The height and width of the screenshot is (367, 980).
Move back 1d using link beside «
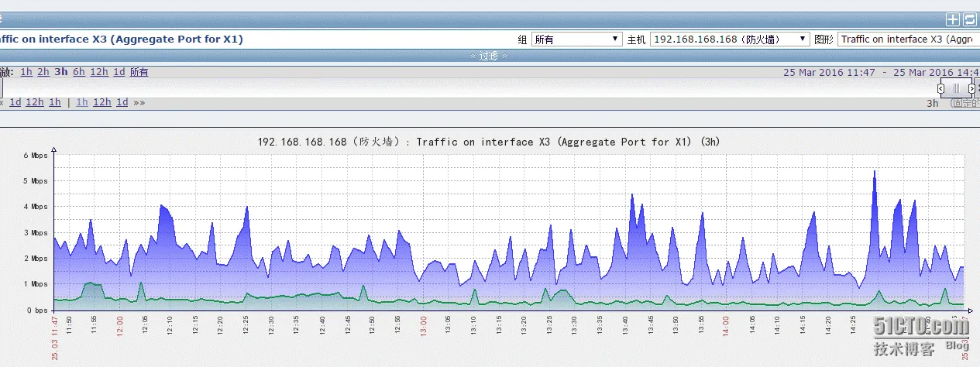coord(15,102)
